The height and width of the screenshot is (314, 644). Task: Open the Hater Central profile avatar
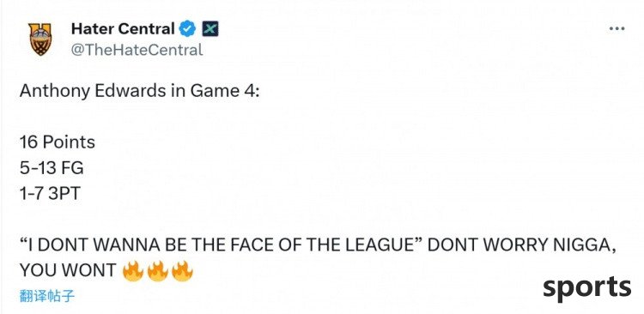coord(40,39)
